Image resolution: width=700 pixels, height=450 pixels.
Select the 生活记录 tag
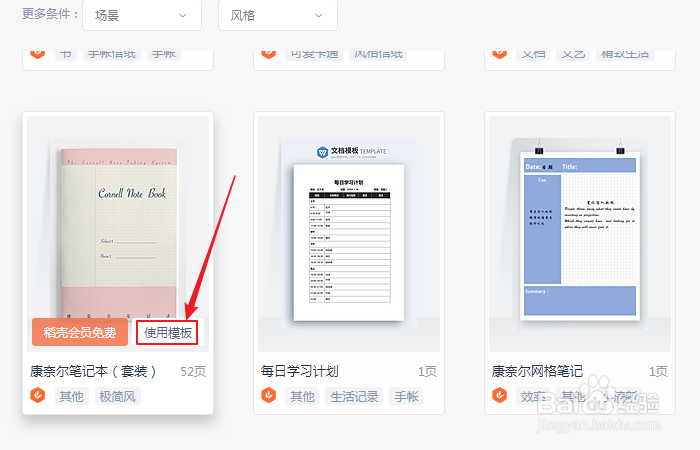point(354,396)
